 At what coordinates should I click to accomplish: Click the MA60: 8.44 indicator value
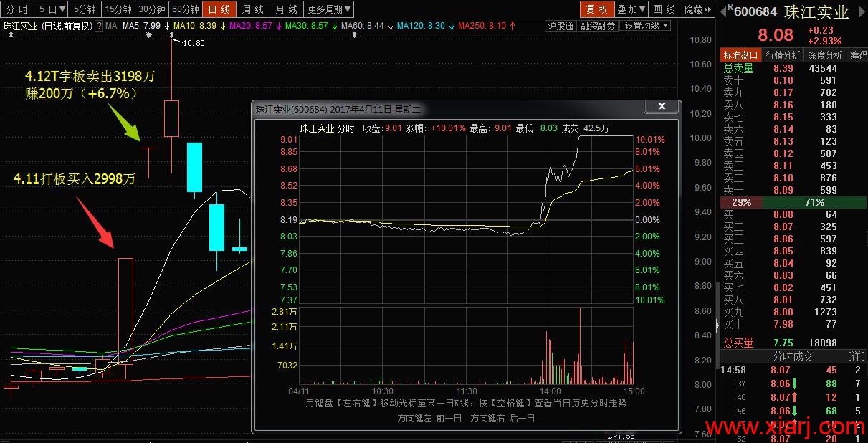[x=363, y=26]
